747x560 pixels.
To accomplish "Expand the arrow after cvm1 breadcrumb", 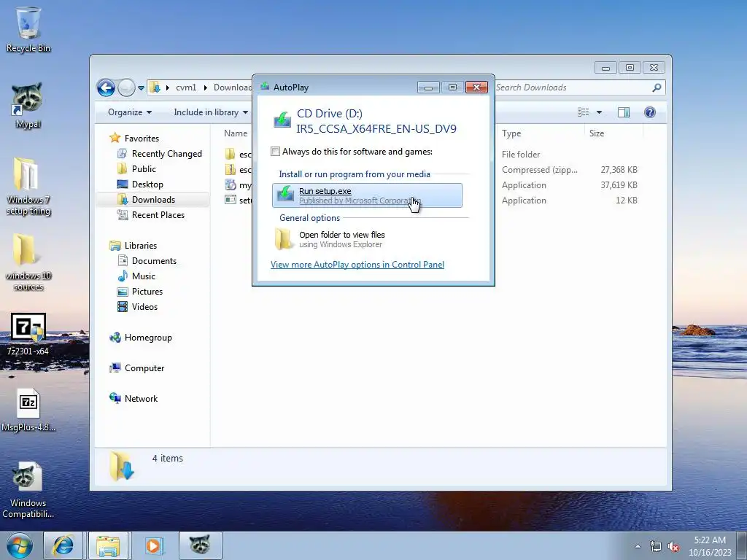I will pos(205,87).
